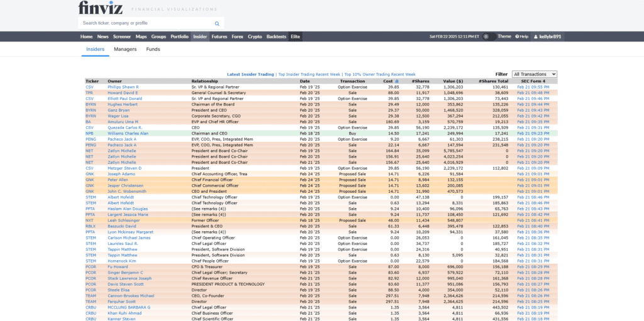Viewport: 644px width, 321px height.
Task: Open the Screener menu item
Action: click(x=122, y=36)
